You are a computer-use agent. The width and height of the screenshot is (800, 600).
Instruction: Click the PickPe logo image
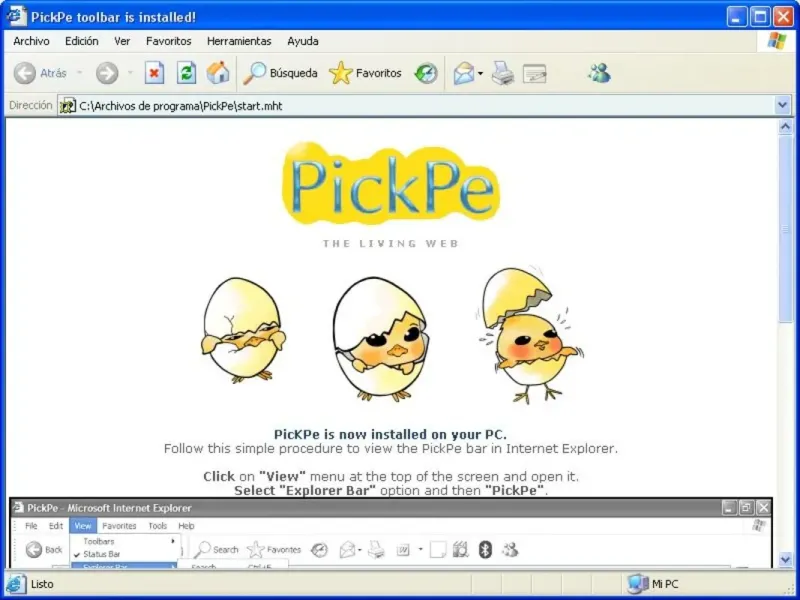tap(390, 184)
